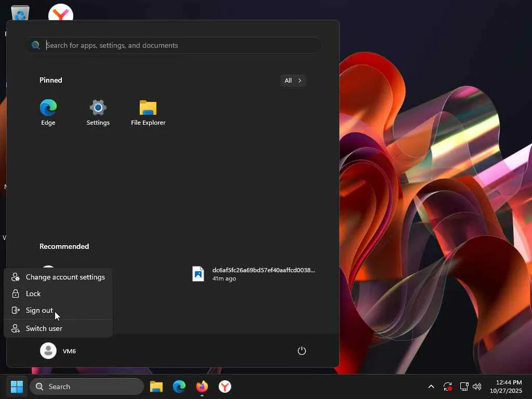532x399 pixels.
Task: Open the pinned Settings app
Action: (98, 113)
